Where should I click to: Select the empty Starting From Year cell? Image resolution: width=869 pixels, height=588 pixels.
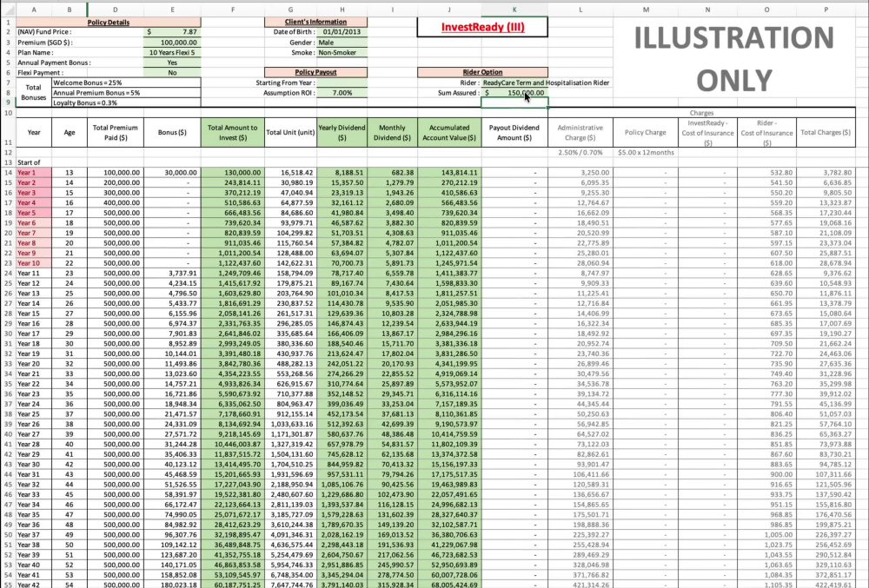342,83
